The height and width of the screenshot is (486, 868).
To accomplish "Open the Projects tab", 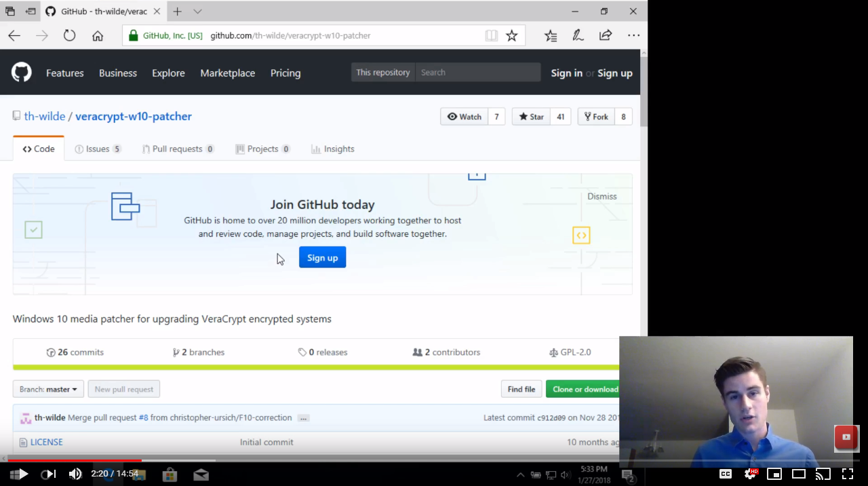I will click(263, 149).
